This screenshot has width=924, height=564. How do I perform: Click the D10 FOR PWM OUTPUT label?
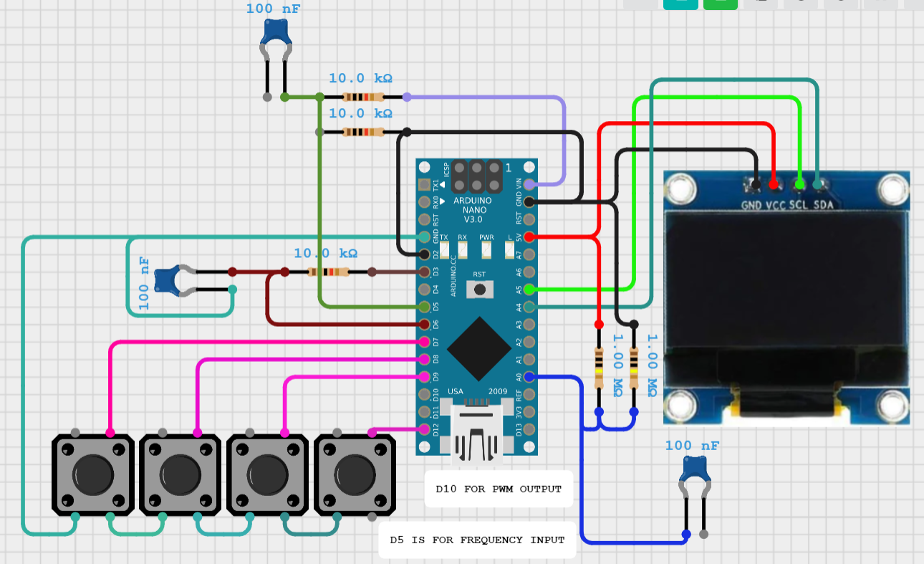coord(498,488)
